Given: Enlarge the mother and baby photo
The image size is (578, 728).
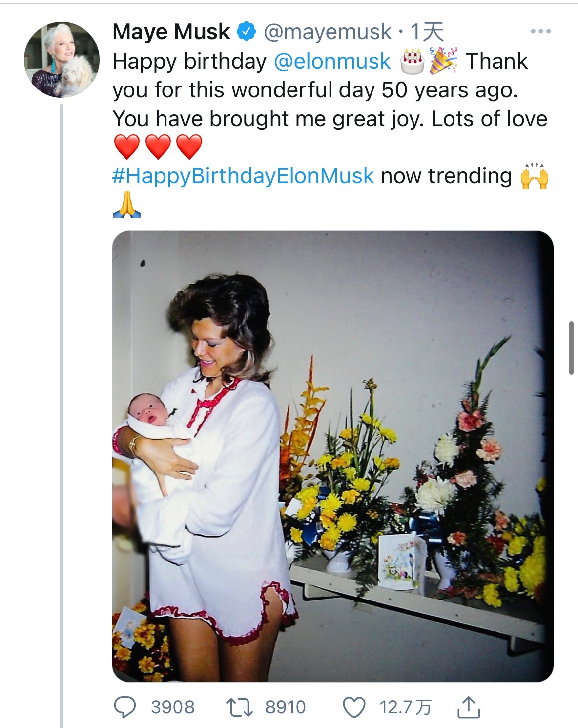Looking at the screenshot, I should (x=332, y=456).
